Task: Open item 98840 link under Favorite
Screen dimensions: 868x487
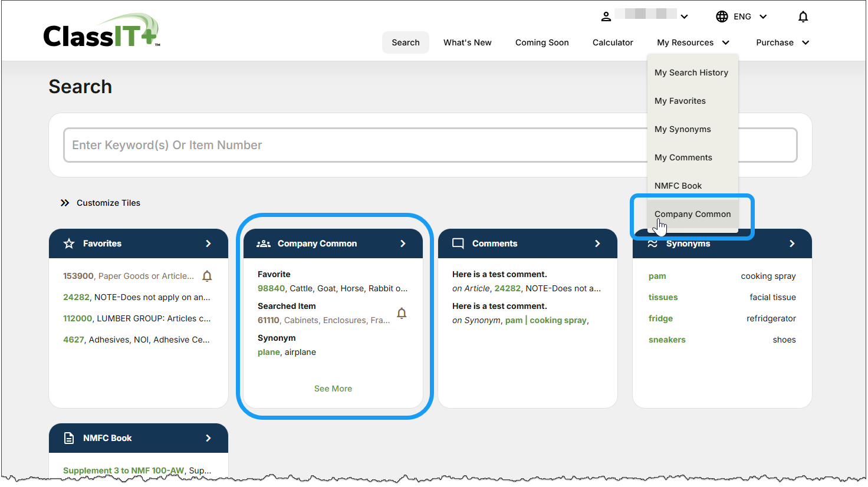Action: (271, 288)
